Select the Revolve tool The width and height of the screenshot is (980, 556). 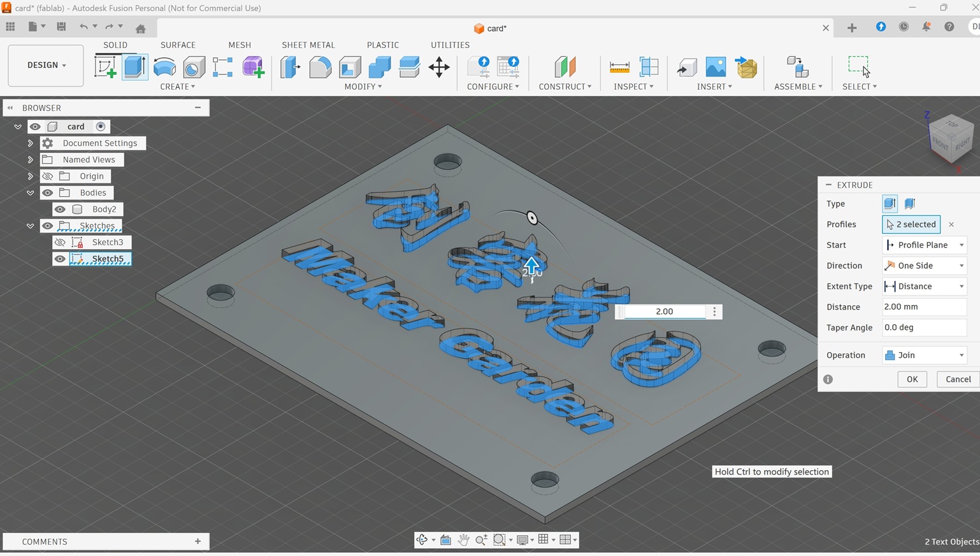coord(164,67)
